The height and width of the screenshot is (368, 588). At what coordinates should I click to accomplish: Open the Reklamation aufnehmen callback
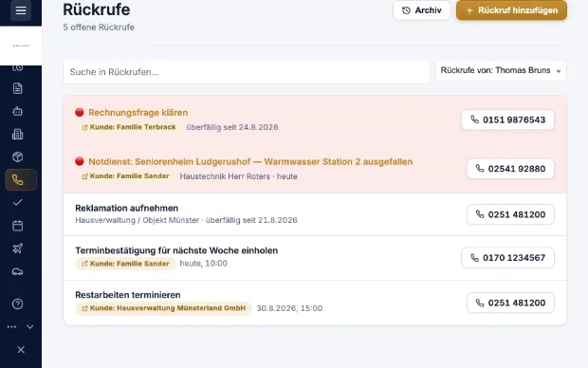coord(127,209)
